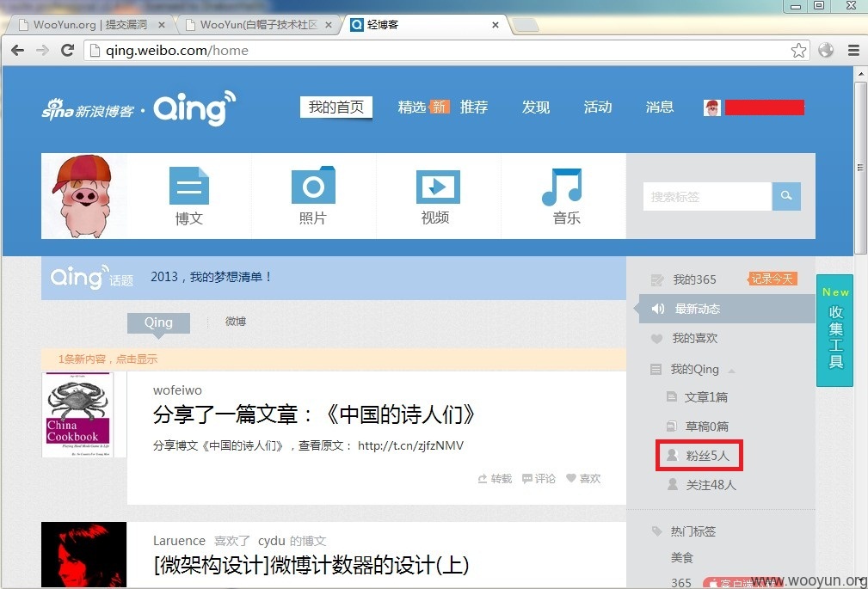Reload the page with refresh icon
This screenshot has height=589, width=868.
point(68,51)
